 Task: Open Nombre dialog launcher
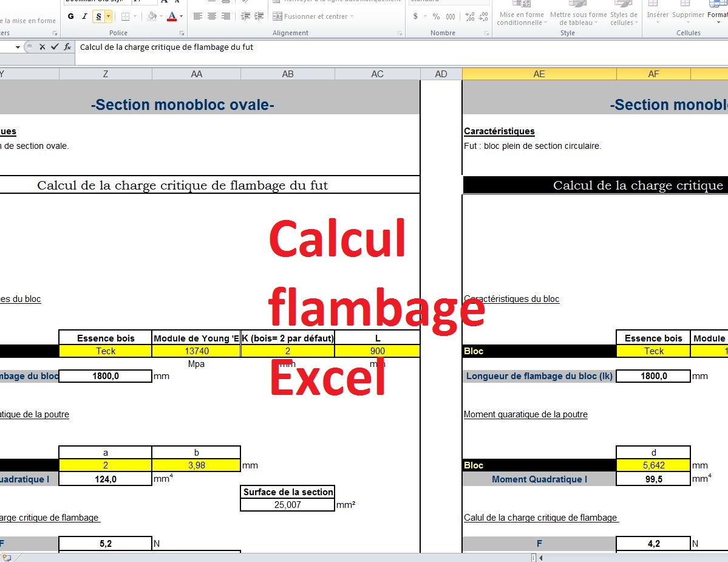pyautogui.click(x=486, y=33)
